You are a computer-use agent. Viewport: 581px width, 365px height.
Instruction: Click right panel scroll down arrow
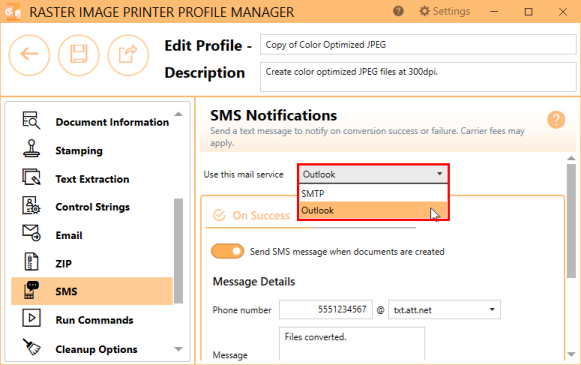pyautogui.click(x=571, y=354)
